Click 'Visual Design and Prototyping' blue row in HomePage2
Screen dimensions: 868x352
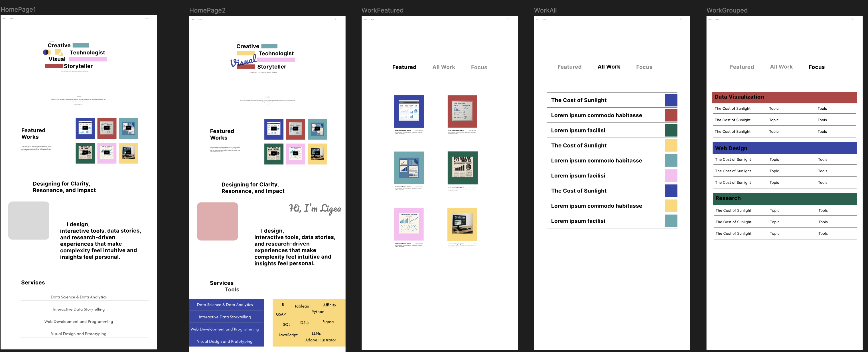tap(225, 341)
